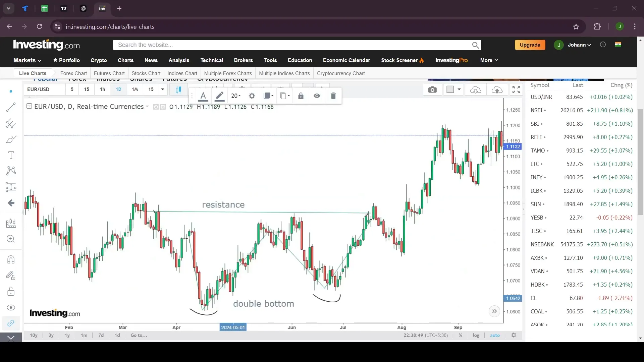
Task: Bookmark page with browser star icon
Action: pos(576,27)
